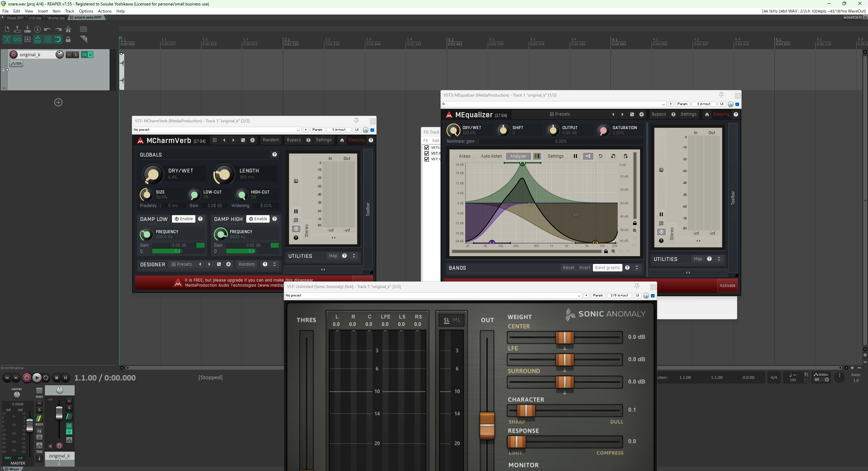Viewport: 868px width, 471px height.
Task: Open MEqualizer preset dropdown list
Action: (663, 104)
